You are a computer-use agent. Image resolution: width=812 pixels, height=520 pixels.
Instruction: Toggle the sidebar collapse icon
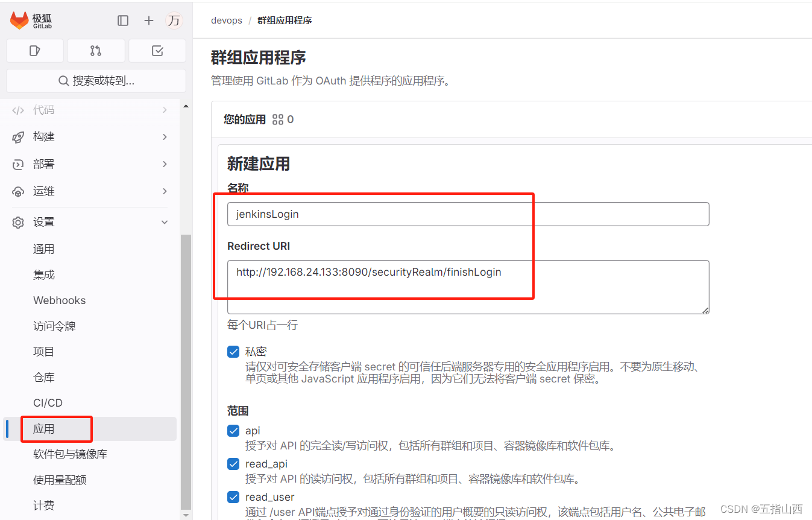coord(123,21)
